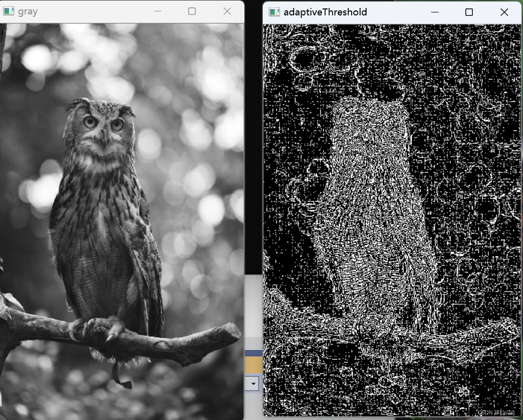The height and width of the screenshot is (420, 523).
Task: Open the dropdown arrow between the windows
Action: [x=254, y=383]
